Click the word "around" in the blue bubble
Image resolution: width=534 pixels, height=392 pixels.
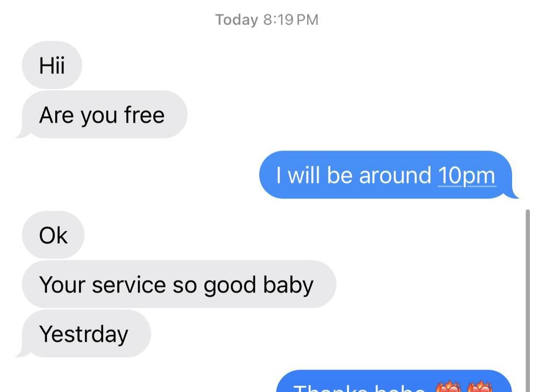tap(395, 175)
